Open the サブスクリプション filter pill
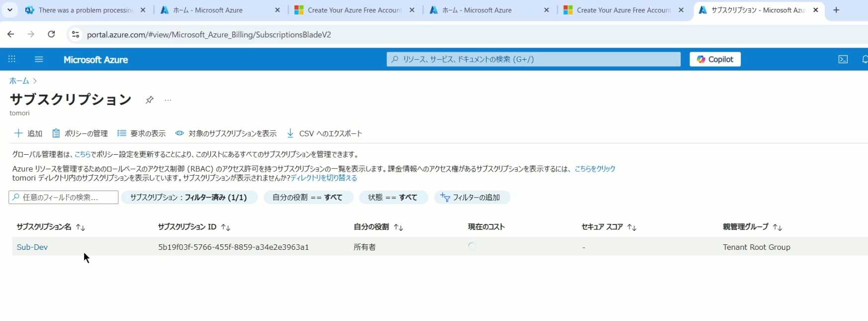 pyautogui.click(x=188, y=198)
